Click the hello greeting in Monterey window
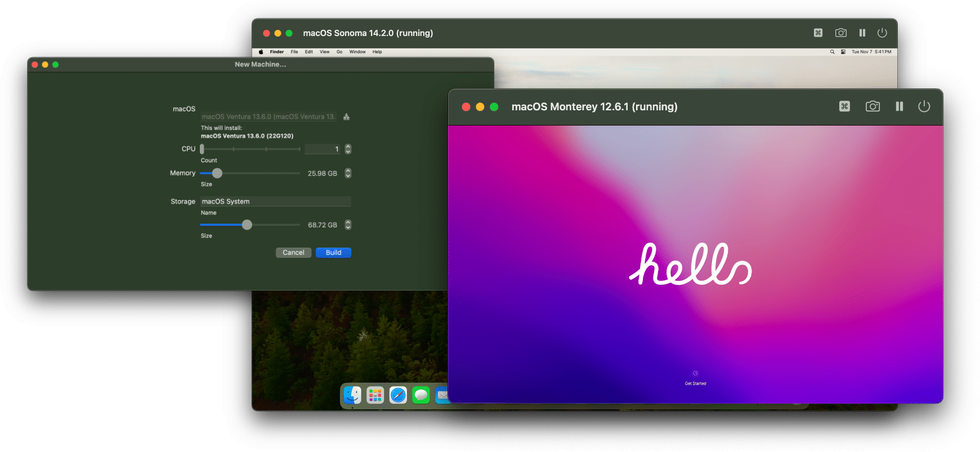The height and width of the screenshot is (452, 980). tap(691, 264)
